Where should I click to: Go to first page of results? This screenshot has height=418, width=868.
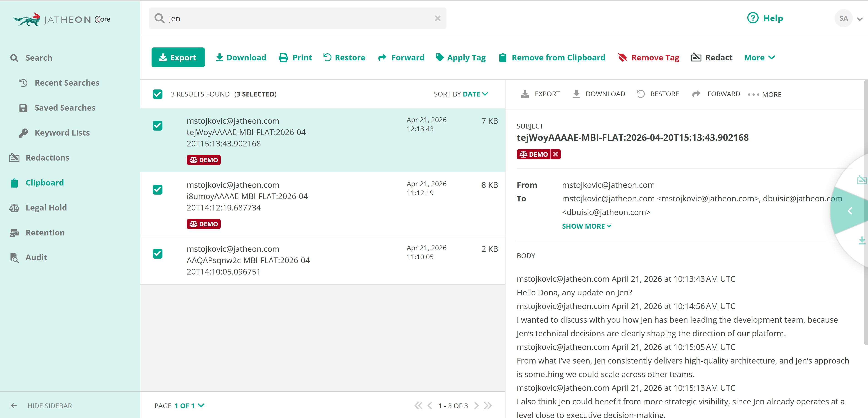tap(418, 406)
